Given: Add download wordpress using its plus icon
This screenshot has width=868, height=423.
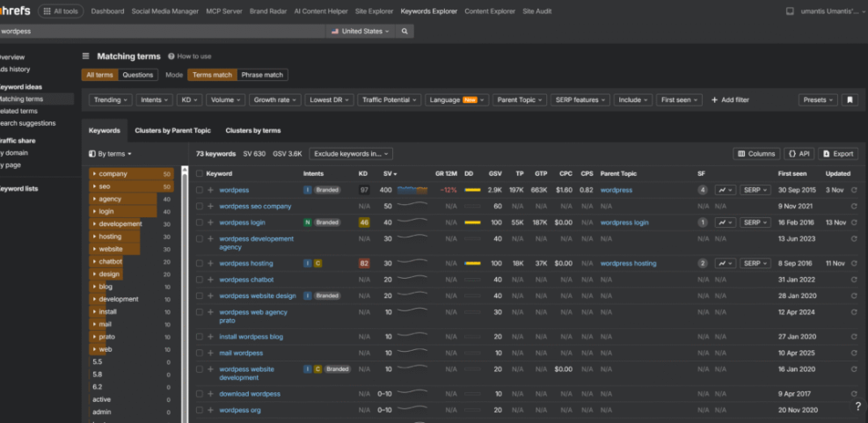Looking at the screenshot, I should [x=210, y=394].
